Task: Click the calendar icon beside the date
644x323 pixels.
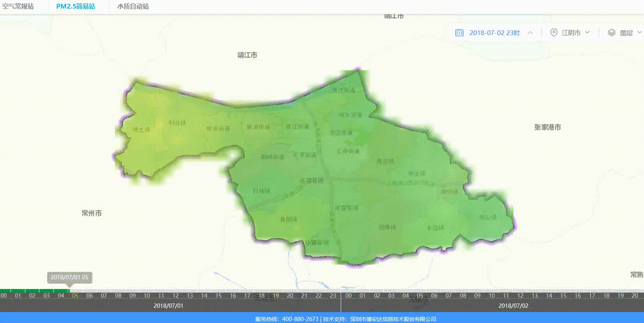Action: 459,33
